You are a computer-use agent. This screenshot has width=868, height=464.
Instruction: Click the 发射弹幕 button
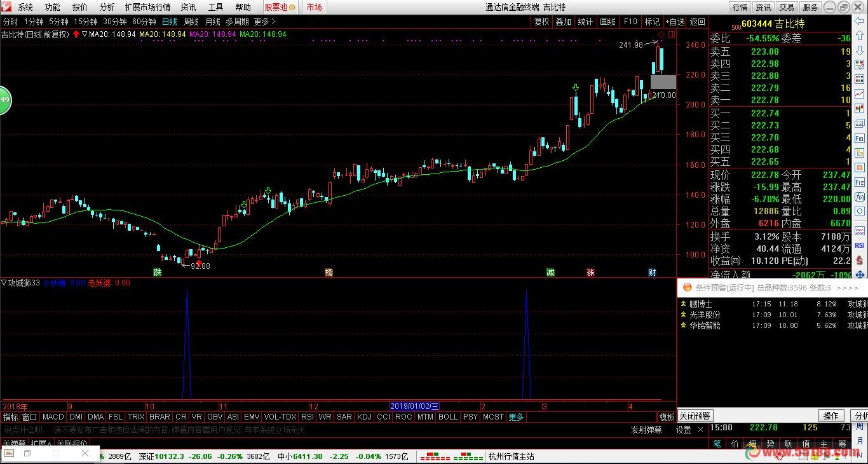[646, 430]
